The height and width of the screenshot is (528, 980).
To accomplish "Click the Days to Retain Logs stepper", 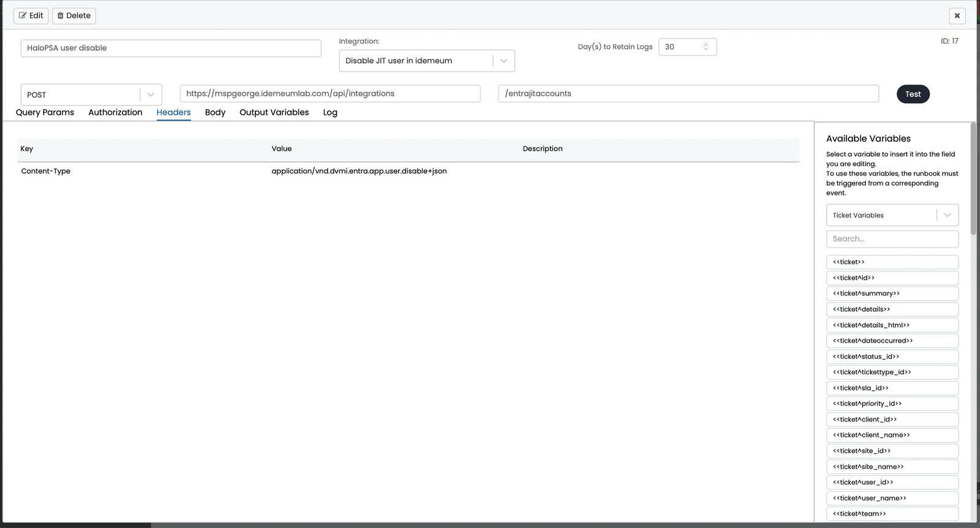I will point(706,47).
